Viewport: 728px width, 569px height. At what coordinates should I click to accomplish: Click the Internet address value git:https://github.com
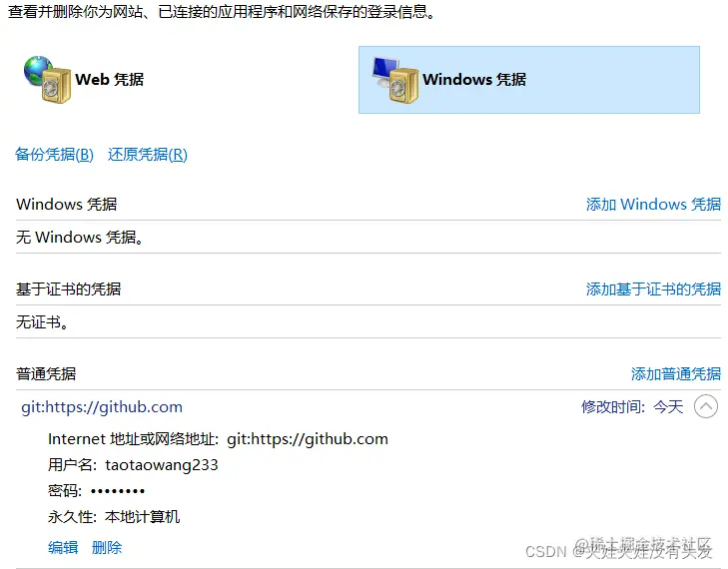[x=308, y=438]
